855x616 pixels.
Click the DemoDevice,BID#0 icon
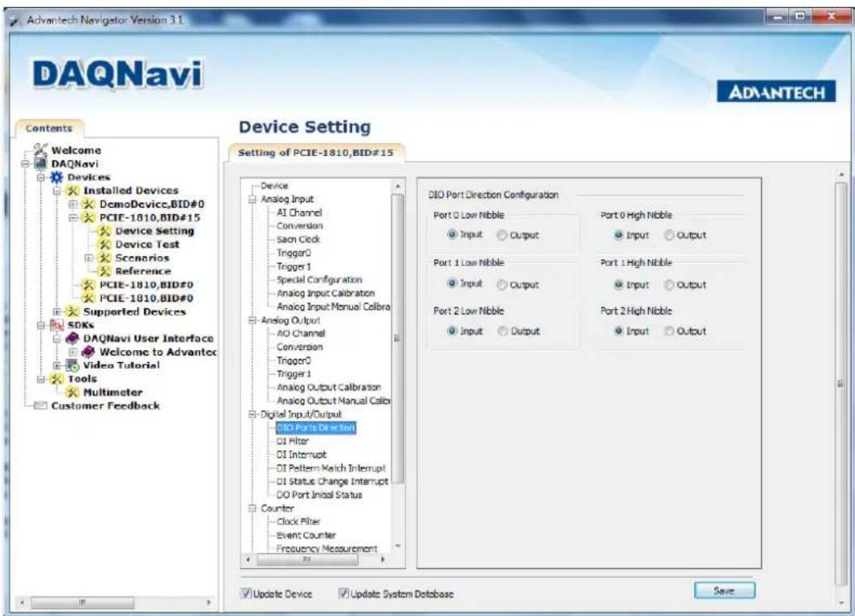88,204
